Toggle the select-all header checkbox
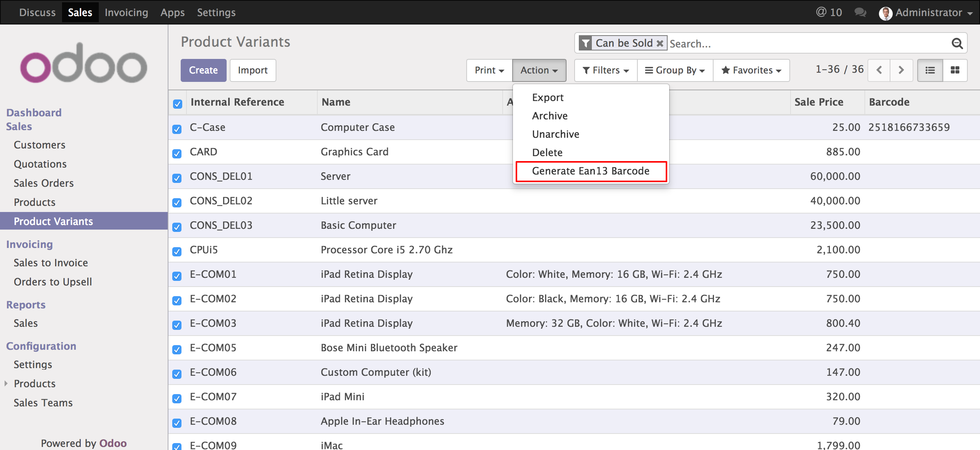This screenshot has width=980, height=450. click(178, 104)
